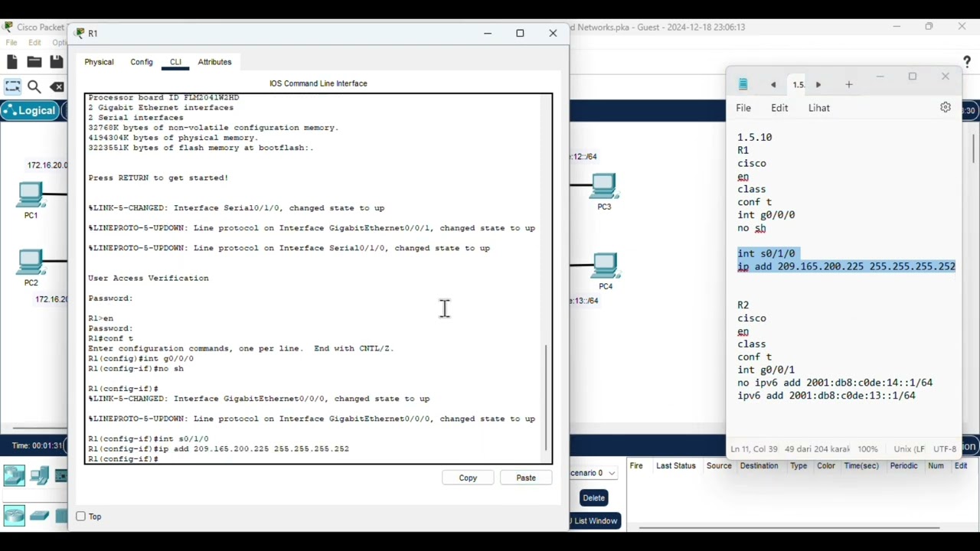Click the Color column header
The image size is (980, 551).
coord(826,465)
